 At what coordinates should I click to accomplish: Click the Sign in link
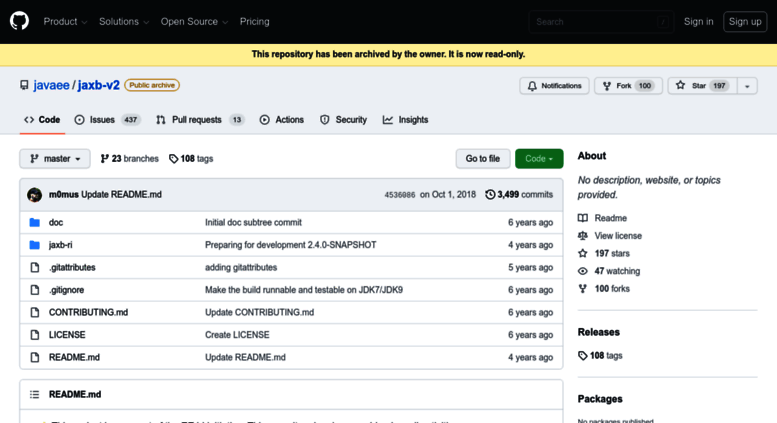(x=699, y=21)
